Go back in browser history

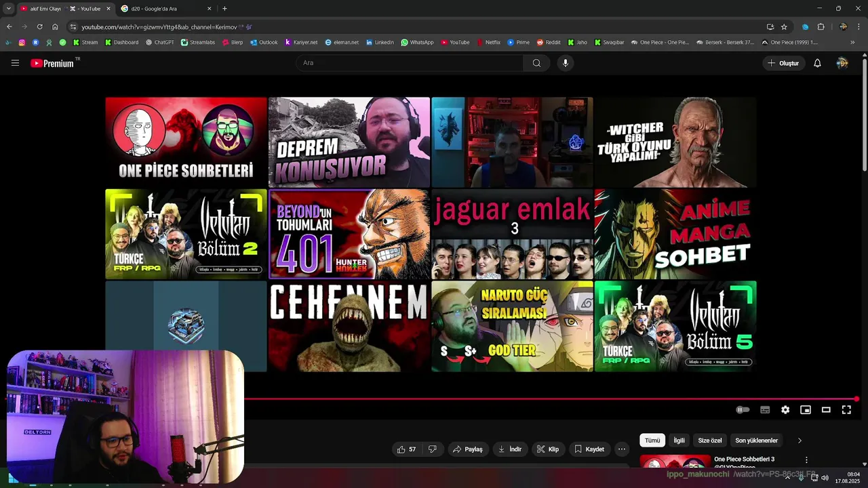[x=9, y=26]
